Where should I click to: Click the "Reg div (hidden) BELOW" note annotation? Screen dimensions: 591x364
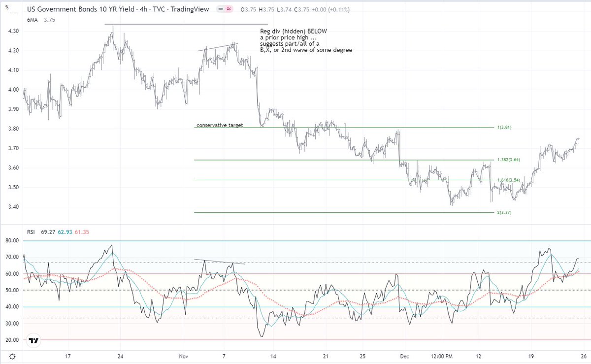(293, 31)
